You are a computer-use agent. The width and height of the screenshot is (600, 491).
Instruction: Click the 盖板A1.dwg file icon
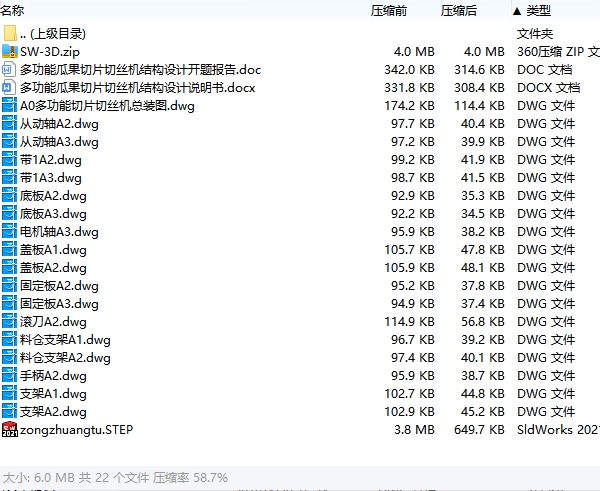tap(10, 249)
